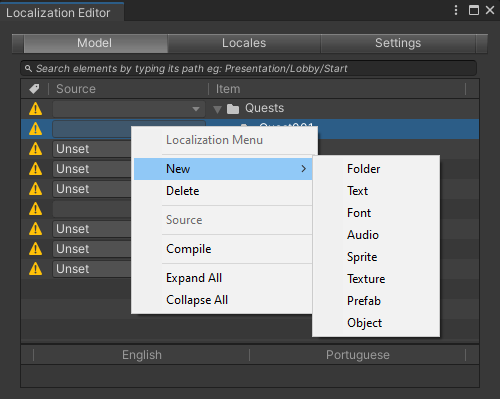The height and width of the screenshot is (399, 500).
Task: Click the Quests folder icon
Action: 233,109
